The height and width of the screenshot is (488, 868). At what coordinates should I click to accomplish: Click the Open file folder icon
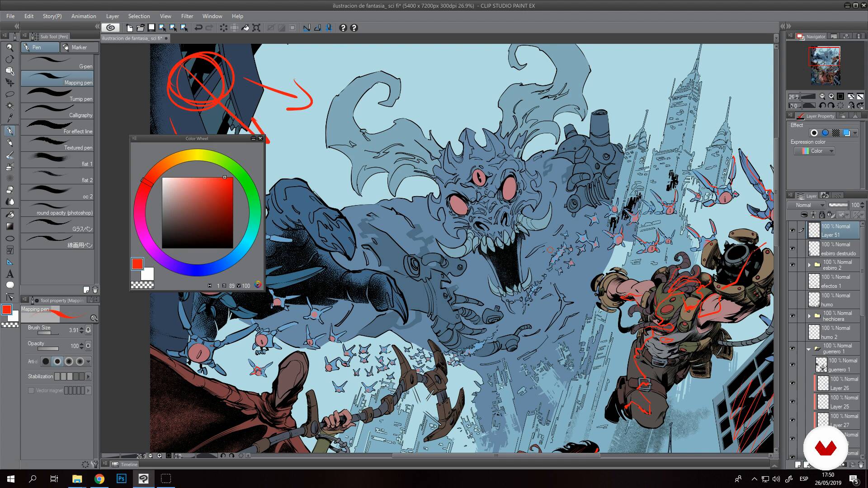point(141,28)
